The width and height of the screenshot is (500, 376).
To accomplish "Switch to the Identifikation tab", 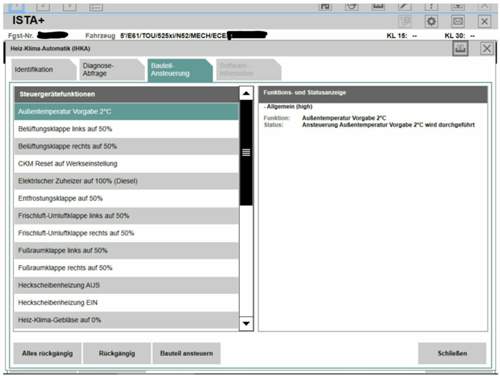I will tap(44, 69).
